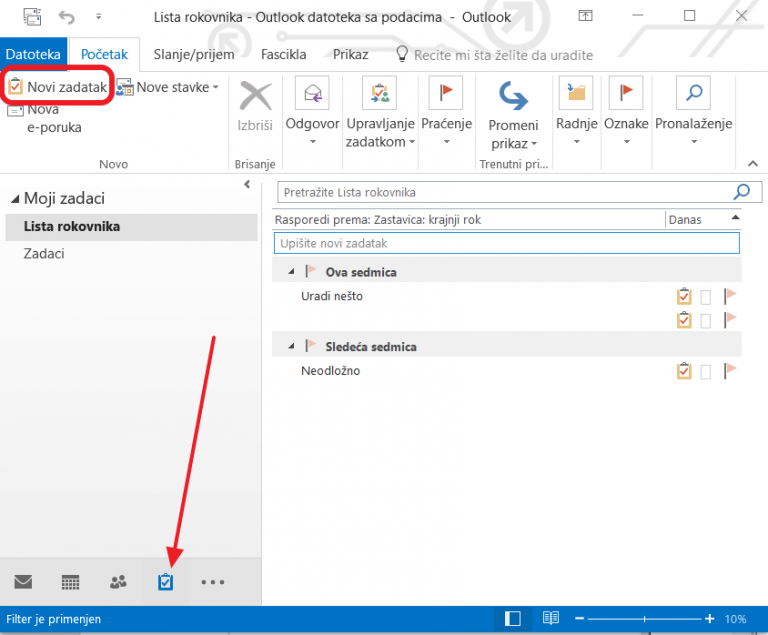The width and height of the screenshot is (768, 635).
Task: Click the Send/Receive quick access icon
Action: click(x=32, y=17)
